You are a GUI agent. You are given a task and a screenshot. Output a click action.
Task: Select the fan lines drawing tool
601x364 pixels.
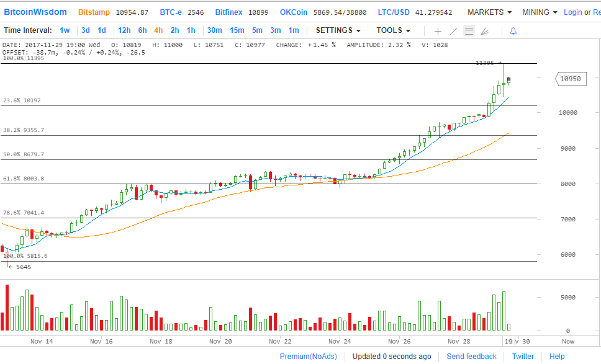coord(485,30)
